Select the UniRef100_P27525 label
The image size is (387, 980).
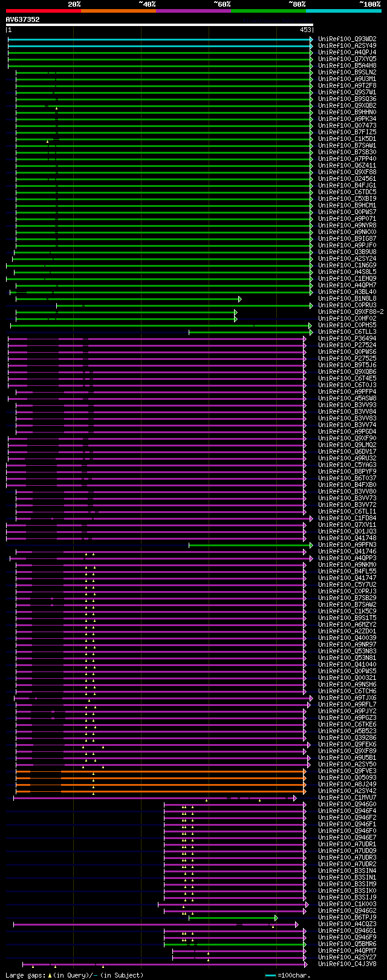(347, 359)
